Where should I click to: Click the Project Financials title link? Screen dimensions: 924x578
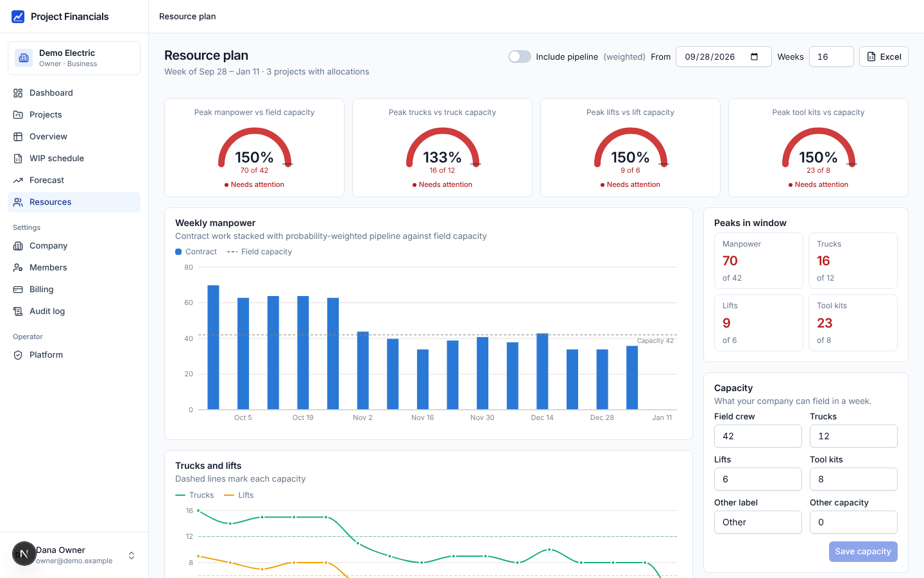pos(69,17)
